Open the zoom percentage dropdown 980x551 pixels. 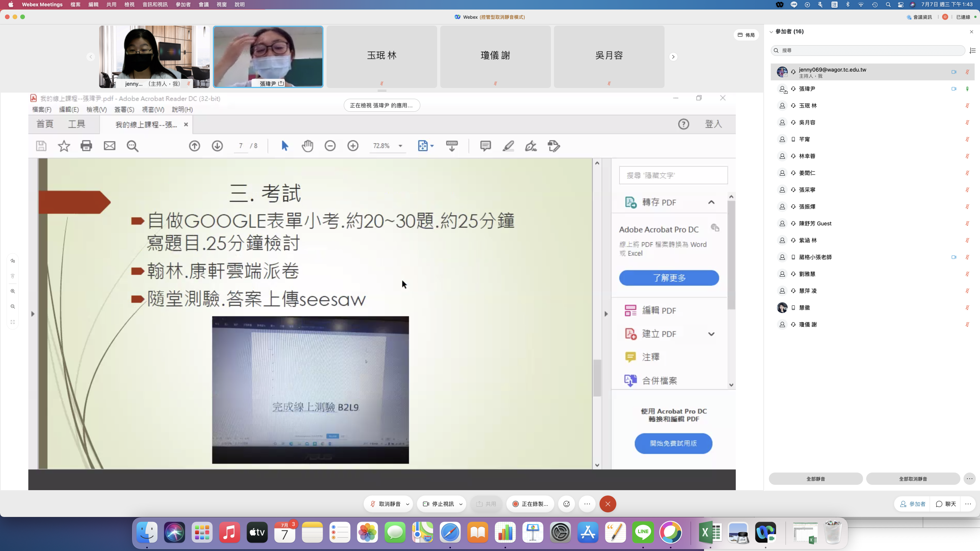[400, 146]
